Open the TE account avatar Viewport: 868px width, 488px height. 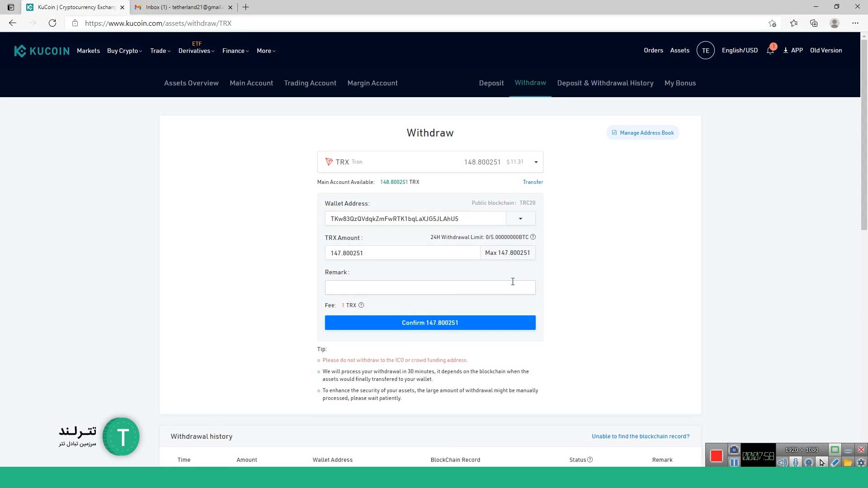tap(705, 51)
